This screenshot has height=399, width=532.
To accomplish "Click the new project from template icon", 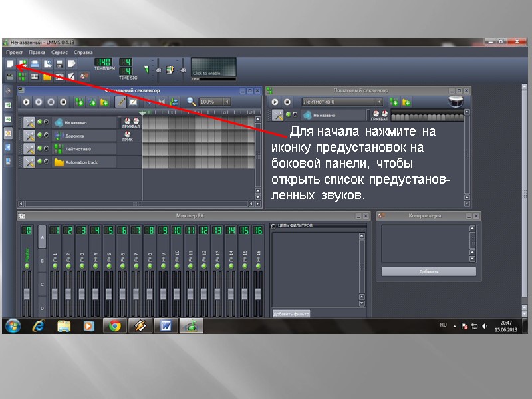I will point(23,63).
